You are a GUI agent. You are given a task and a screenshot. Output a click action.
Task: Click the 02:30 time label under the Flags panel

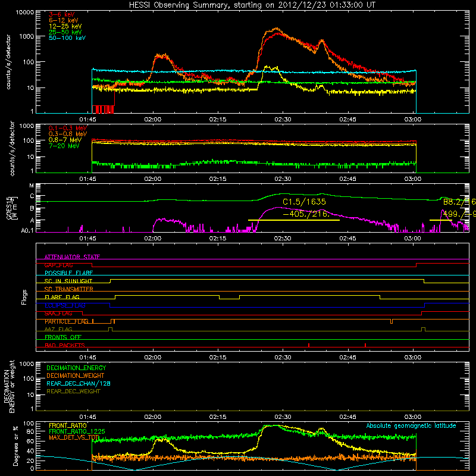[283, 358]
